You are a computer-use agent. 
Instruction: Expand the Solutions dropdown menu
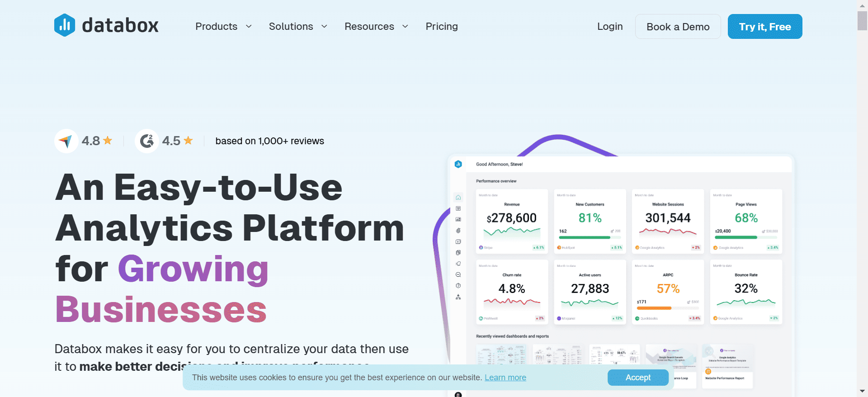pos(298,26)
